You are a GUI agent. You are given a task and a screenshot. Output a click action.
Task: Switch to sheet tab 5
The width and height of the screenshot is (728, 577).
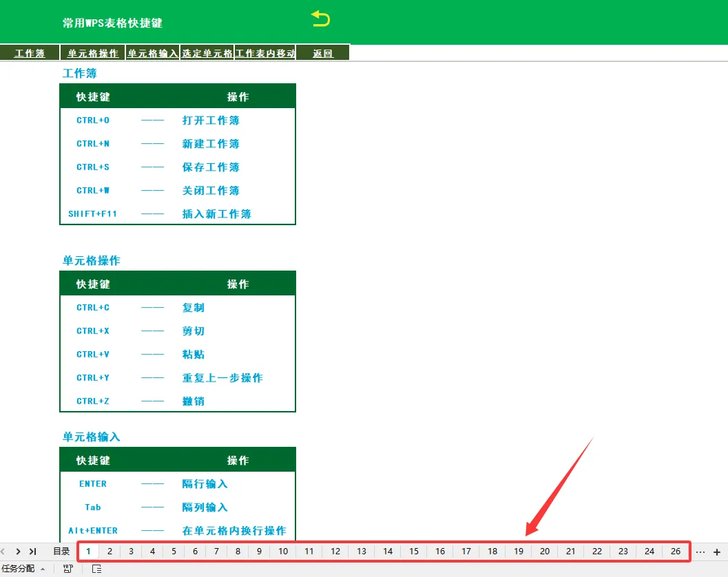[x=174, y=552]
